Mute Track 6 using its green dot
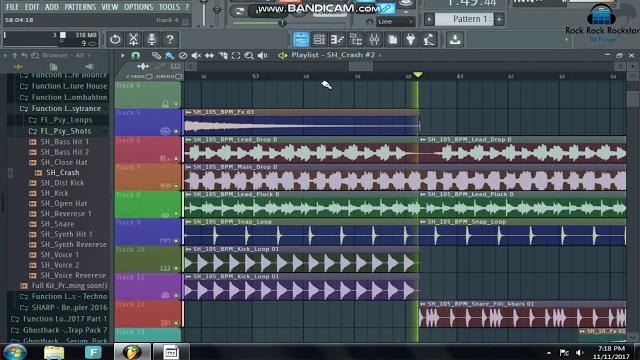Viewport: 640px width, 360px height. pyautogui.click(x=176, y=159)
